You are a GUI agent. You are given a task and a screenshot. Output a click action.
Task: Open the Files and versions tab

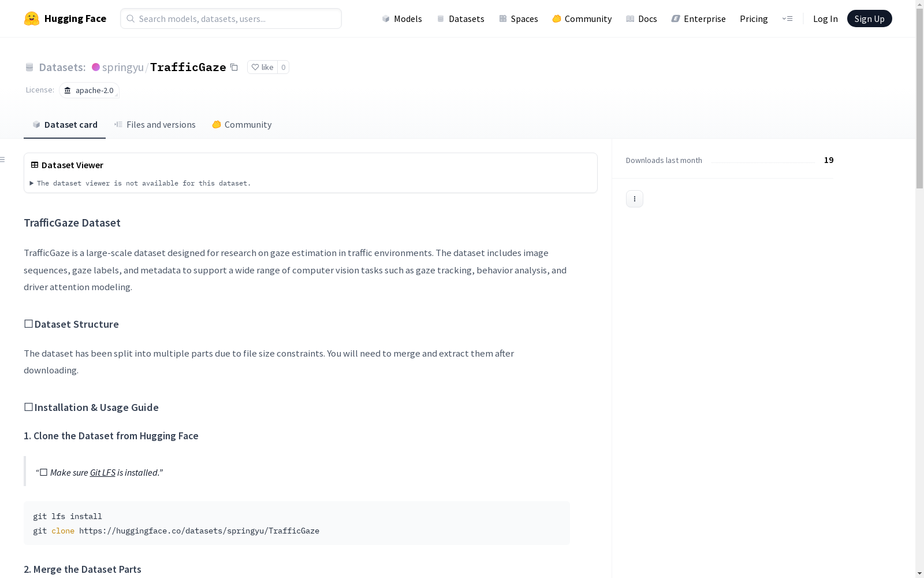(x=155, y=125)
